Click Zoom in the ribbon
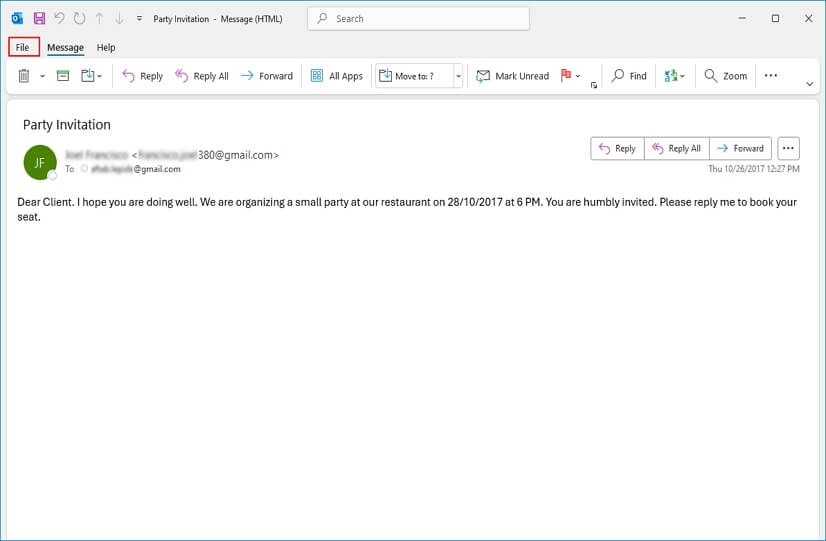Image resolution: width=826 pixels, height=541 pixels. (x=726, y=76)
